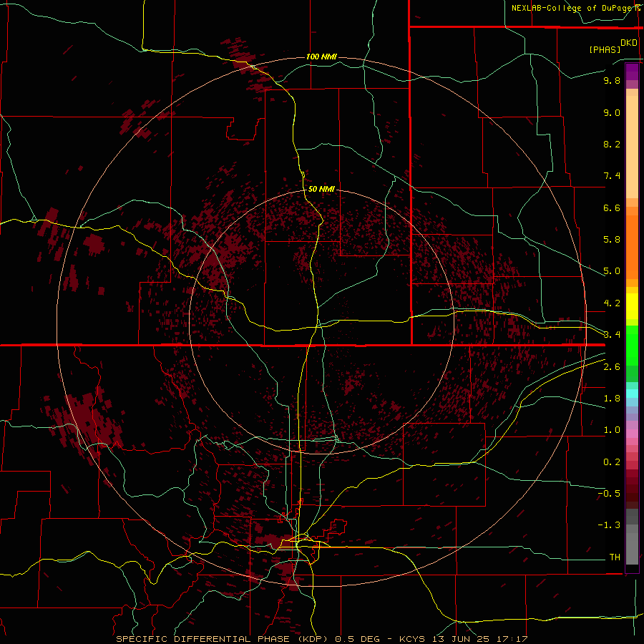Click the DKD legend label
Viewport: 644px width, 644px height.
(629, 43)
